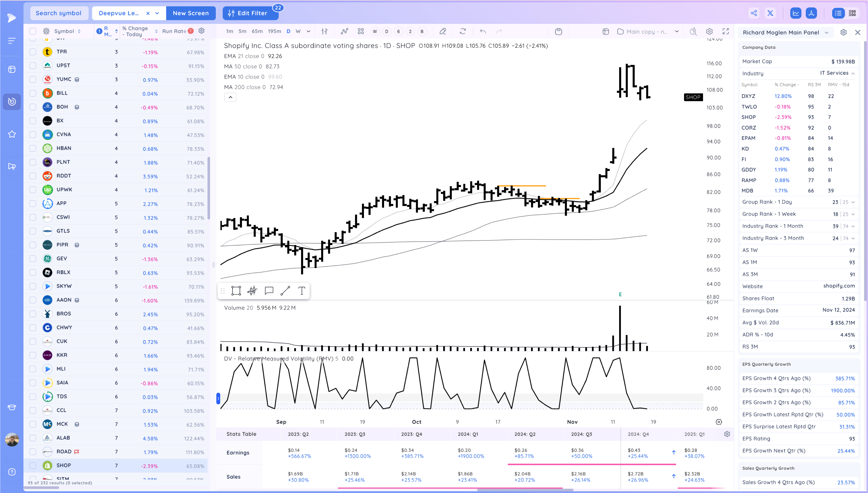Collapse the indicator legend chevron

pyautogui.click(x=230, y=98)
